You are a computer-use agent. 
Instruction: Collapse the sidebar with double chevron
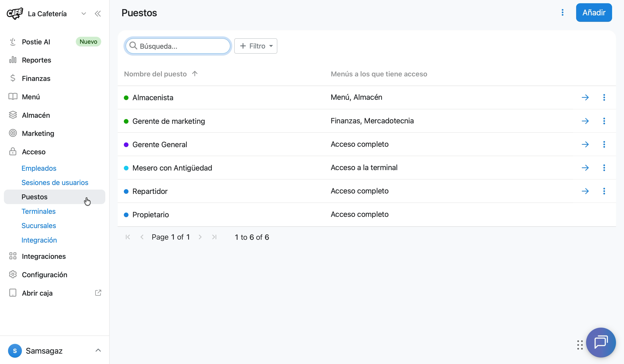click(98, 14)
